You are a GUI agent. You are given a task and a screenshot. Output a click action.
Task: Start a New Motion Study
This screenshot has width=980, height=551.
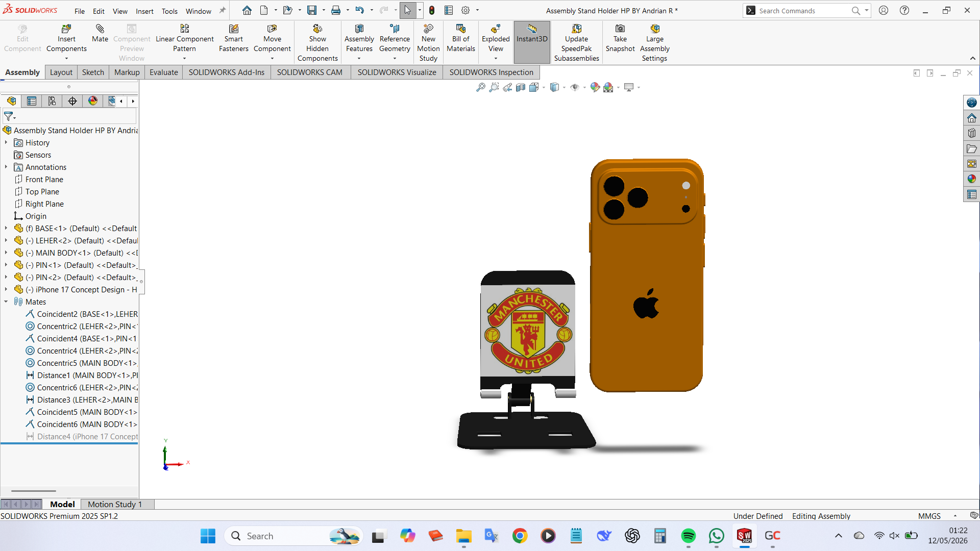click(x=428, y=43)
